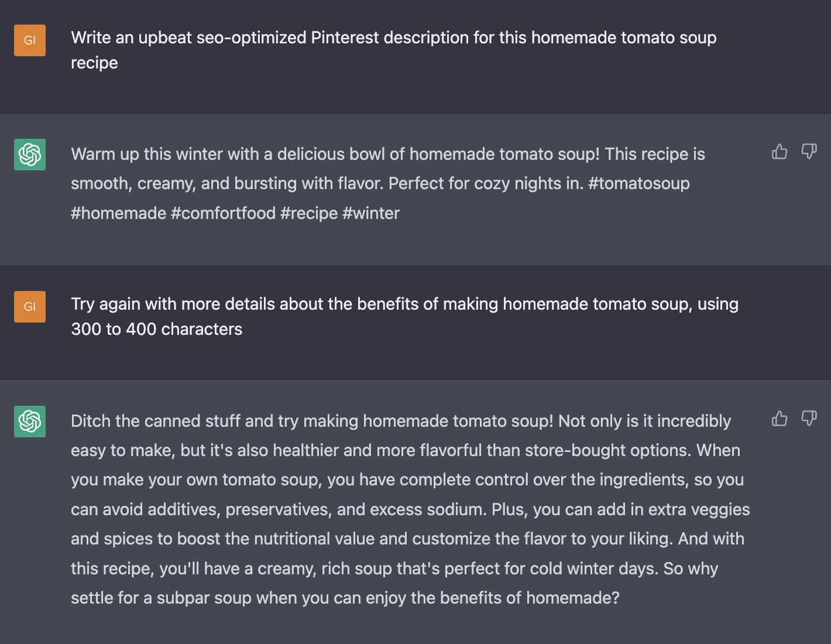Give thumbs down feedback on the first response
831x644 pixels.
(x=809, y=151)
